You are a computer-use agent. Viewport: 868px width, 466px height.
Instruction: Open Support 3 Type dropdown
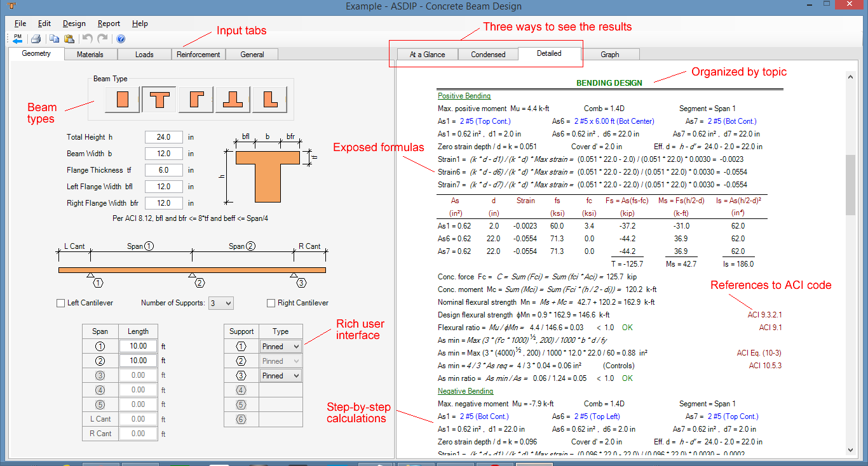[x=280, y=375]
